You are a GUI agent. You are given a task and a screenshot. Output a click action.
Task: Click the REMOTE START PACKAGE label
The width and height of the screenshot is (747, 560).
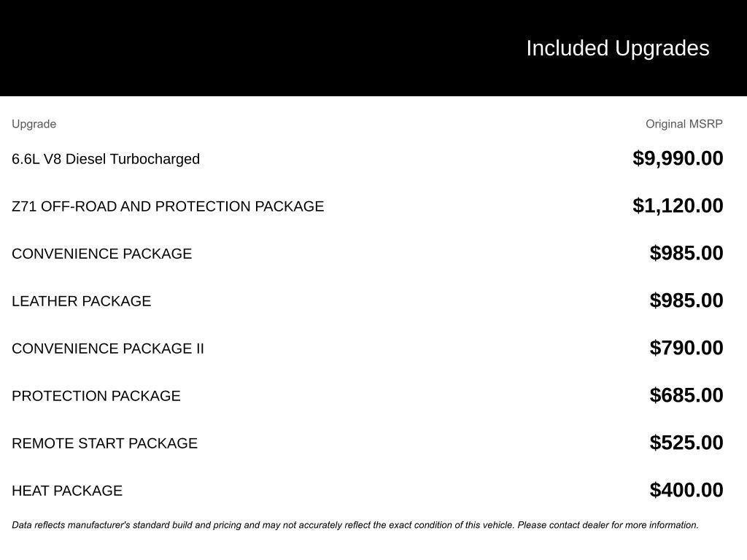[104, 443]
